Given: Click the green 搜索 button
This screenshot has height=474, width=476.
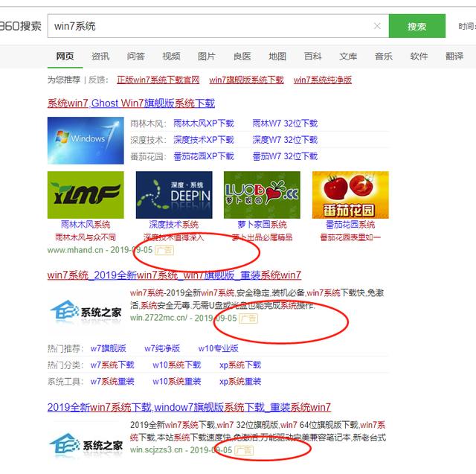Looking at the screenshot, I should point(416,26).
